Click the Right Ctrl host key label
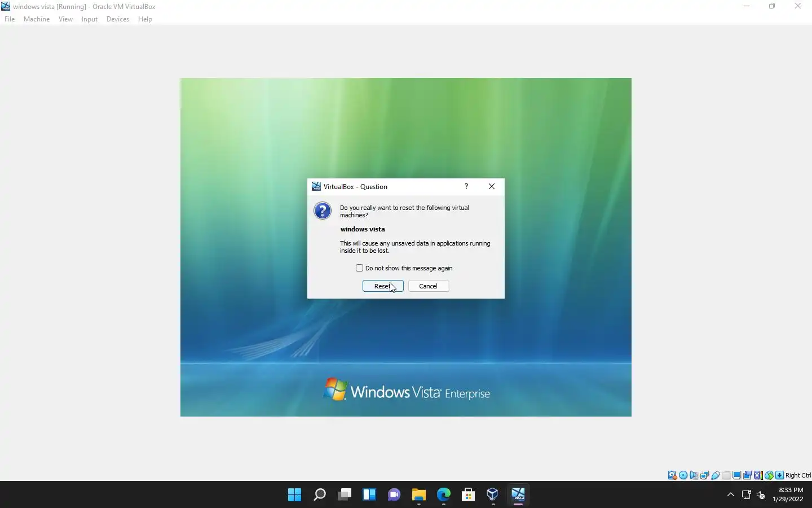Image resolution: width=812 pixels, height=508 pixels. [x=798, y=475]
